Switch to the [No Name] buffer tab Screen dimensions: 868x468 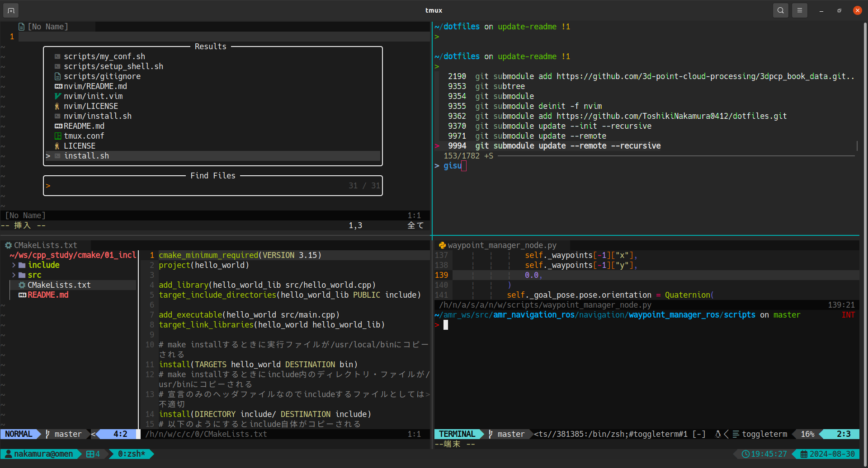point(48,27)
